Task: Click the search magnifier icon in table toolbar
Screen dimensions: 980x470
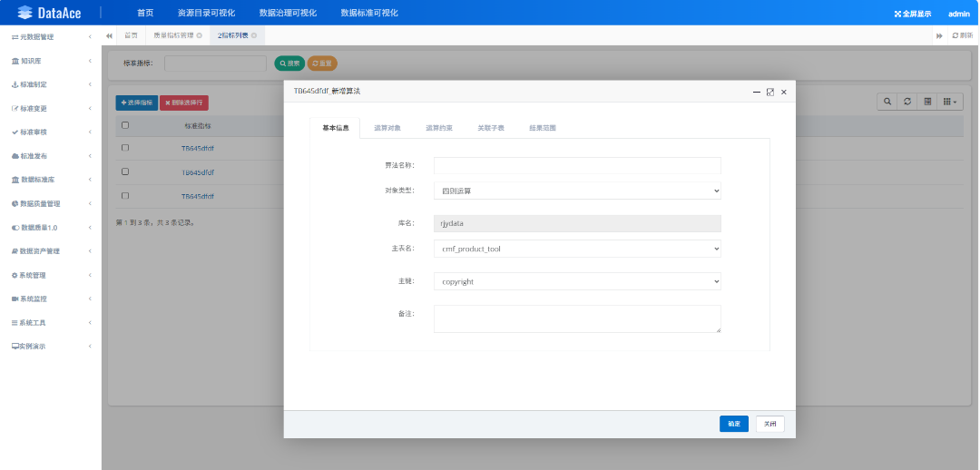Action: (x=887, y=102)
